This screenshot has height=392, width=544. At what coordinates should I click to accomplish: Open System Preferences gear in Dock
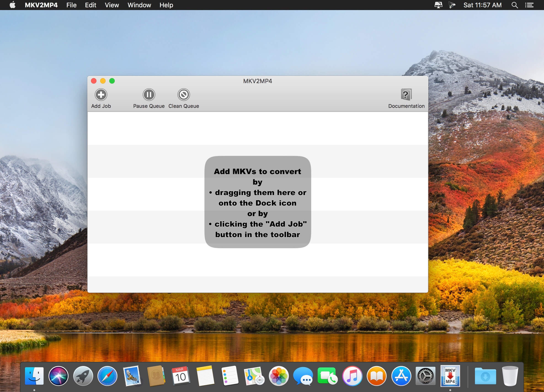tap(425, 376)
